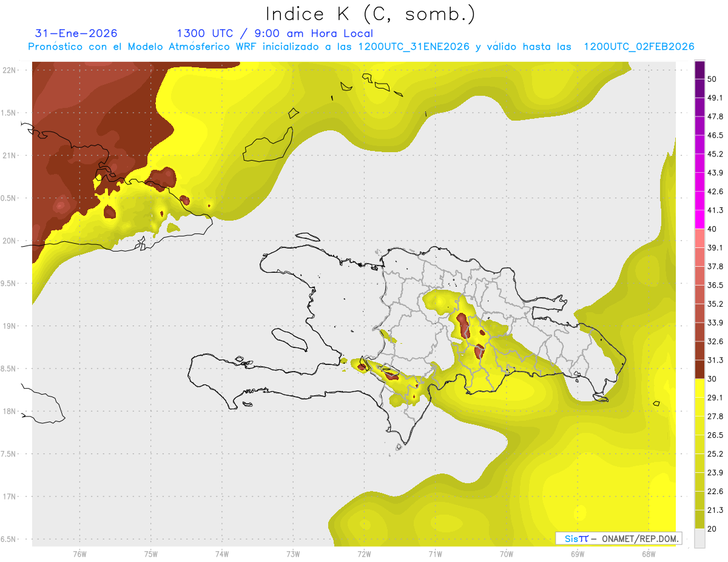Click "1300 UTC / 9:00 am Hora Local"
The image size is (728, 562).
(x=275, y=33)
